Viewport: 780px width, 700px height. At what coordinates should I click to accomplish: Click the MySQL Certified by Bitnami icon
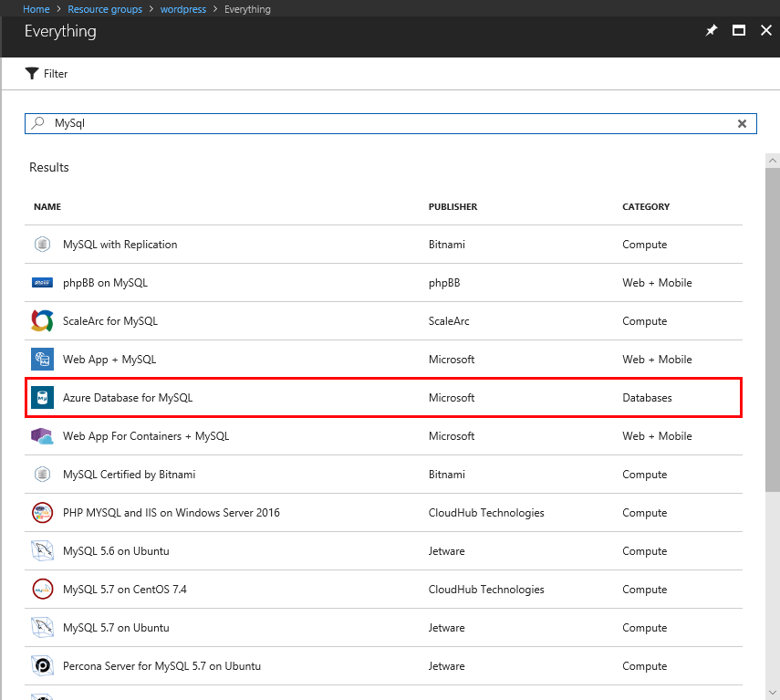pyautogui.click(x=42, y=475)
